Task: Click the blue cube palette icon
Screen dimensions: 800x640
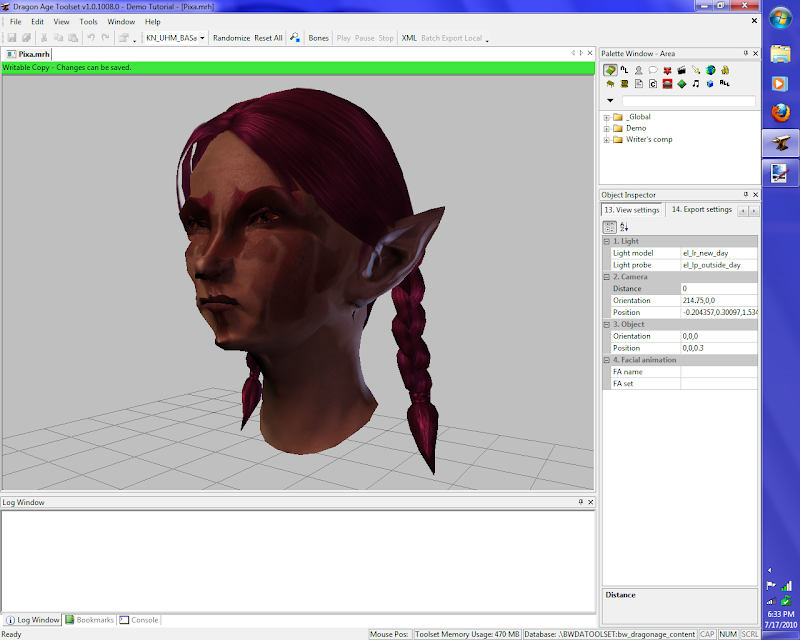Action: (710, 84)
